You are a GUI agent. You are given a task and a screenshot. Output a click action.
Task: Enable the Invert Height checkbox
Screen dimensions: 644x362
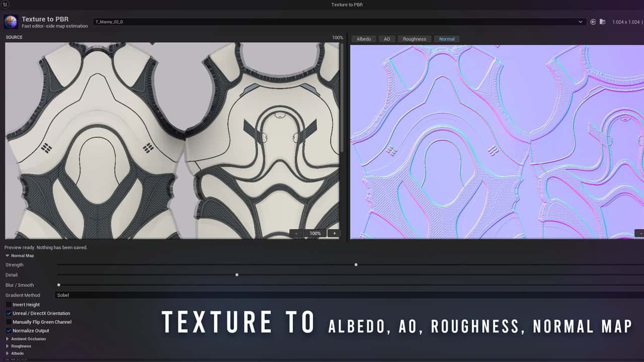point(9,305)
